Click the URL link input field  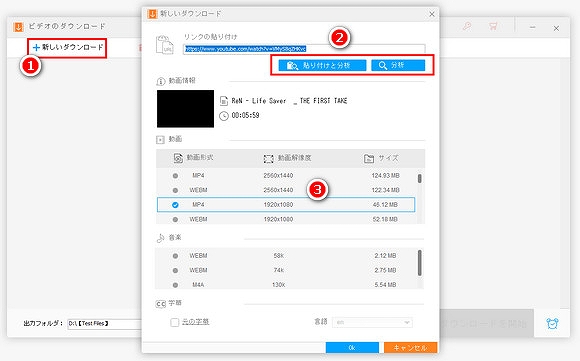click(x=304, y=49)
